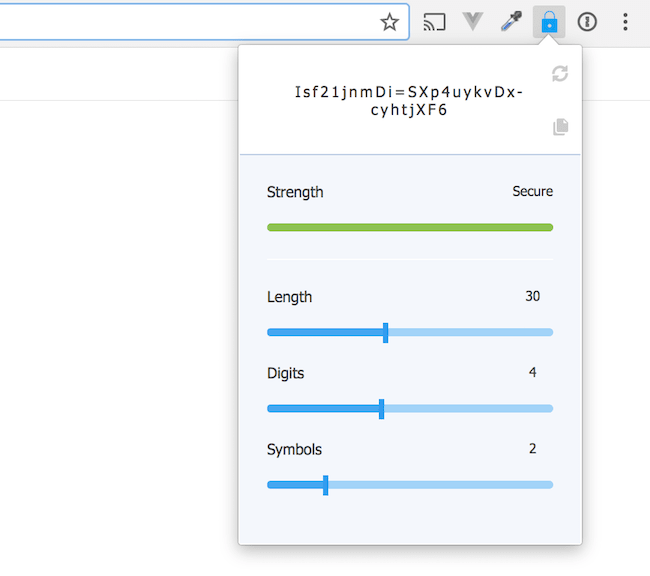
Task: Click the Strength label
Action: [x=295, y=192]
